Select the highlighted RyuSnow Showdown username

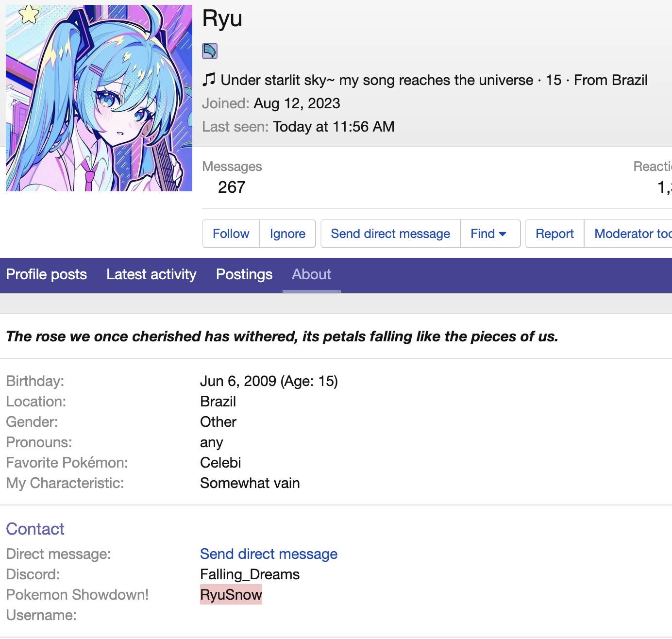point(231,594)
